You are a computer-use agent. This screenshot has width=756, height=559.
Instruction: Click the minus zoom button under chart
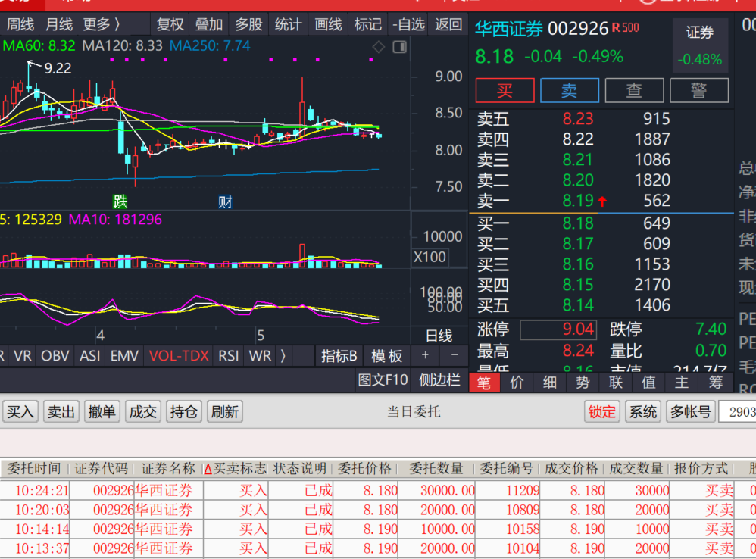[x=455, y=355]
